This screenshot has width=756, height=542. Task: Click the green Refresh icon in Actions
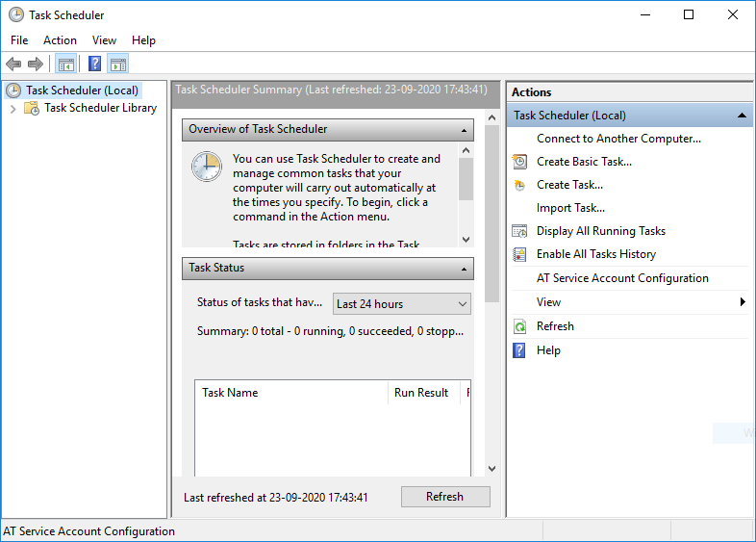click(519, 326)
